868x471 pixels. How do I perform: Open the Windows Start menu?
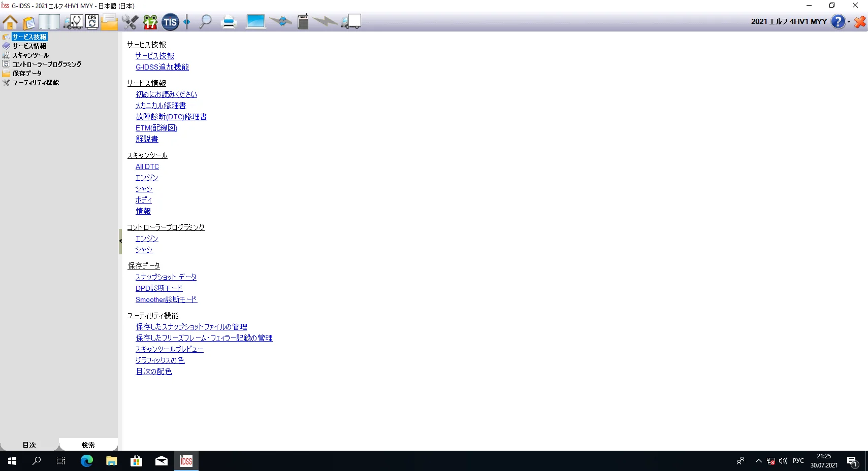pos(12,461)
